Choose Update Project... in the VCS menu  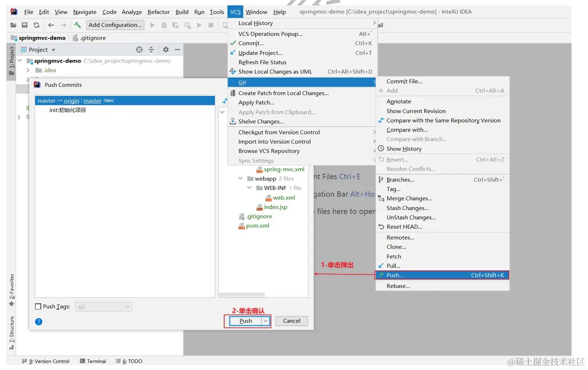pos(302,53)
